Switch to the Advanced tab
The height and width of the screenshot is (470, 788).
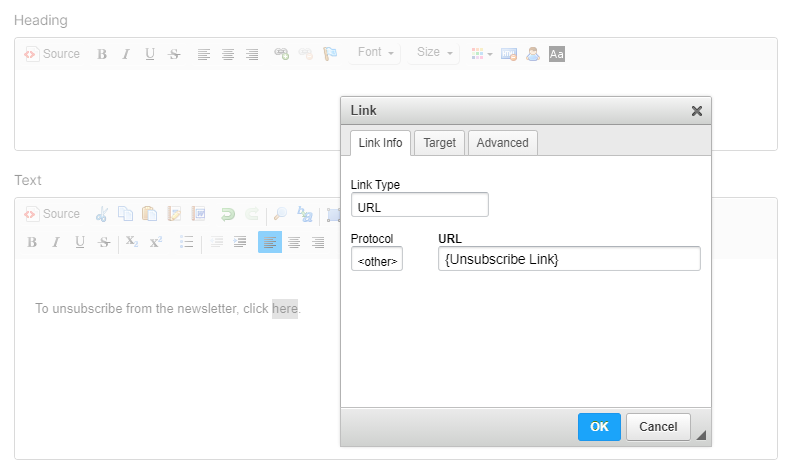(502, 143)
